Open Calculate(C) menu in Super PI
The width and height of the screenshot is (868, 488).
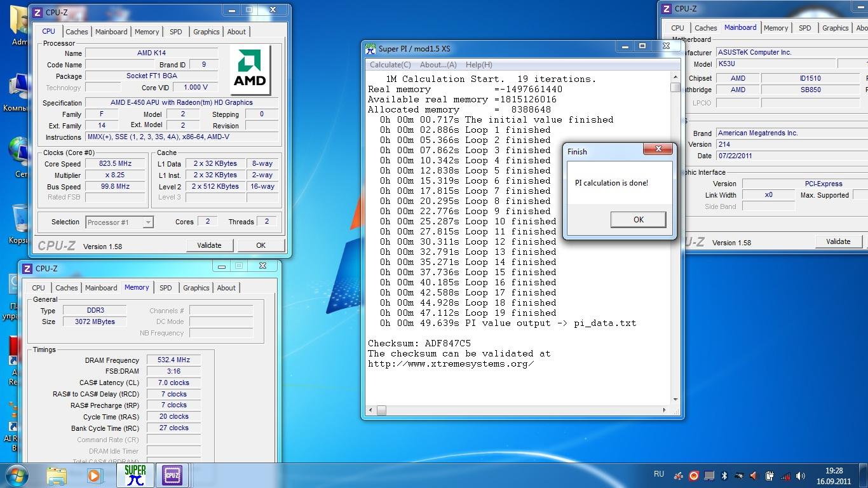coord(390,65)
